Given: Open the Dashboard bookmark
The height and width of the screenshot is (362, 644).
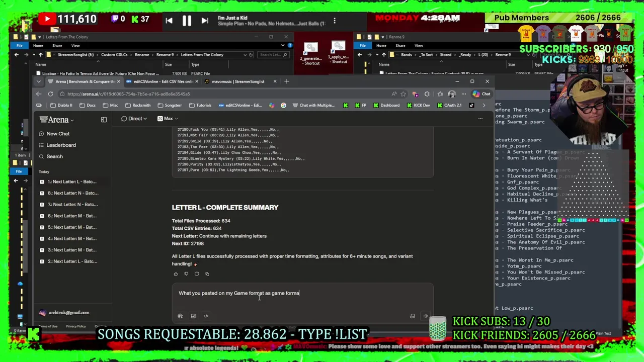Looking at the screenshot, I should point(386,106).
